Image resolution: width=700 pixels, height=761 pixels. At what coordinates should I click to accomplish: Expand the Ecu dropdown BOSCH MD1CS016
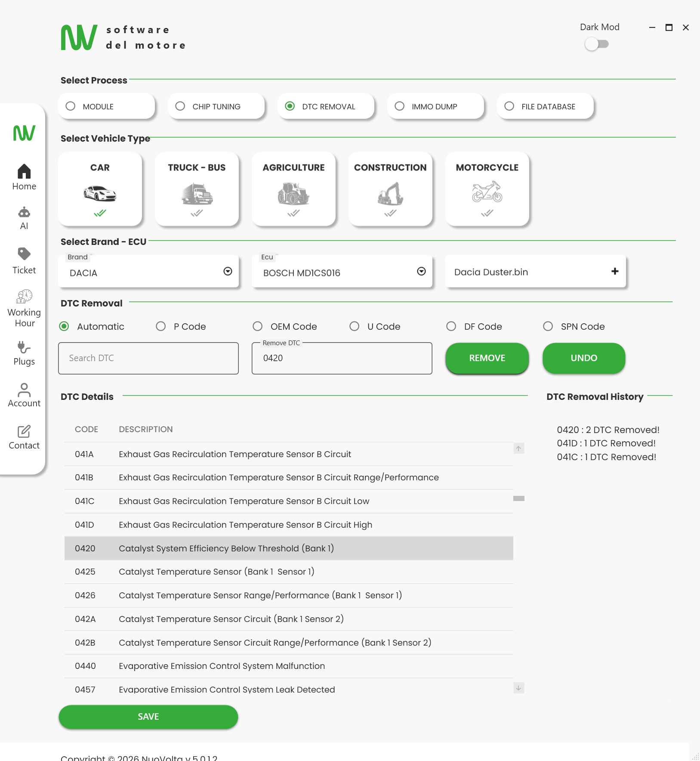[x=421, y=271]
